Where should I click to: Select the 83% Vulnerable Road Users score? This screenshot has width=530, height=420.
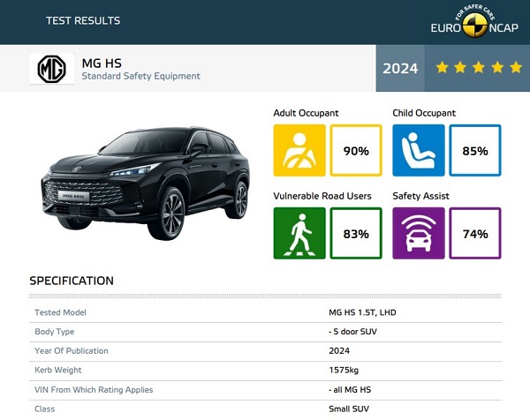pyautogui.click(x=356, y=233)
